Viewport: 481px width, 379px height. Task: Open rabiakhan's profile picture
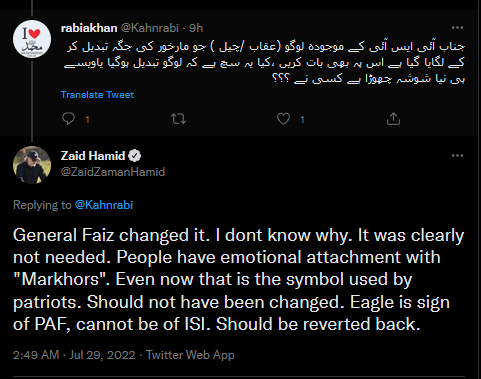[32, 39]
